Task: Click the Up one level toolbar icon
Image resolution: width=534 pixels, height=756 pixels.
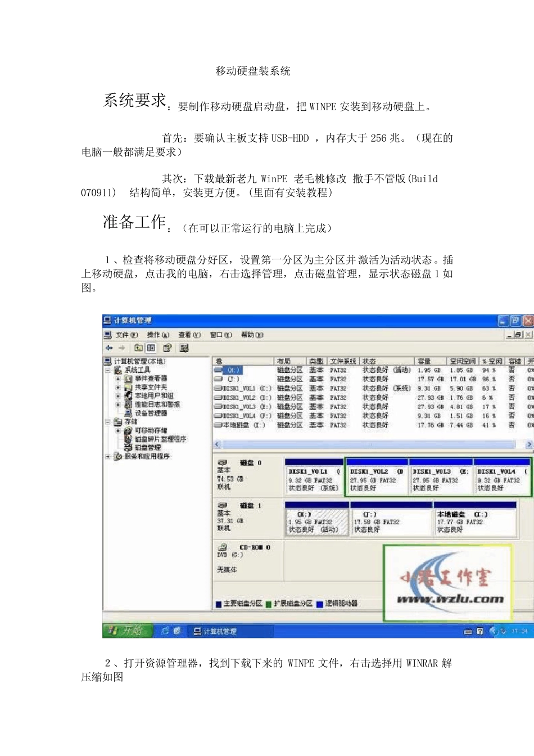Action: tap(138, 348)
